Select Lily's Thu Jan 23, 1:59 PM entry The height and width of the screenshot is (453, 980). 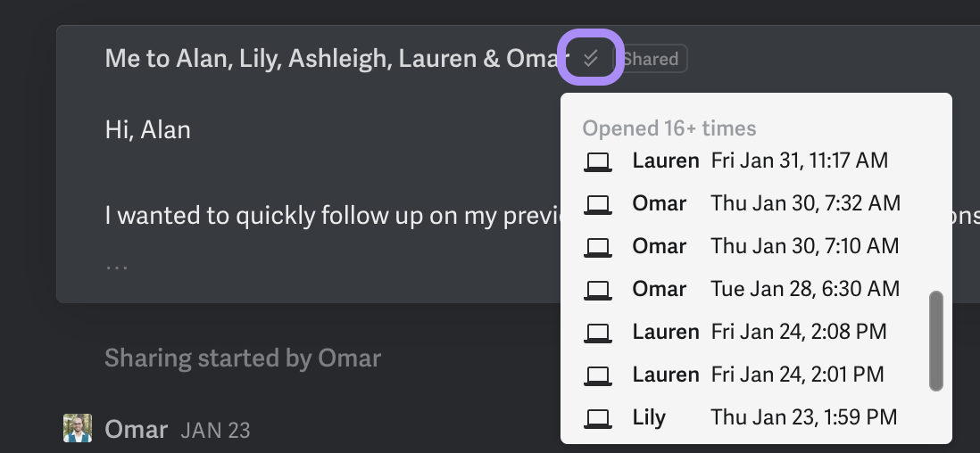click(766, 417)
